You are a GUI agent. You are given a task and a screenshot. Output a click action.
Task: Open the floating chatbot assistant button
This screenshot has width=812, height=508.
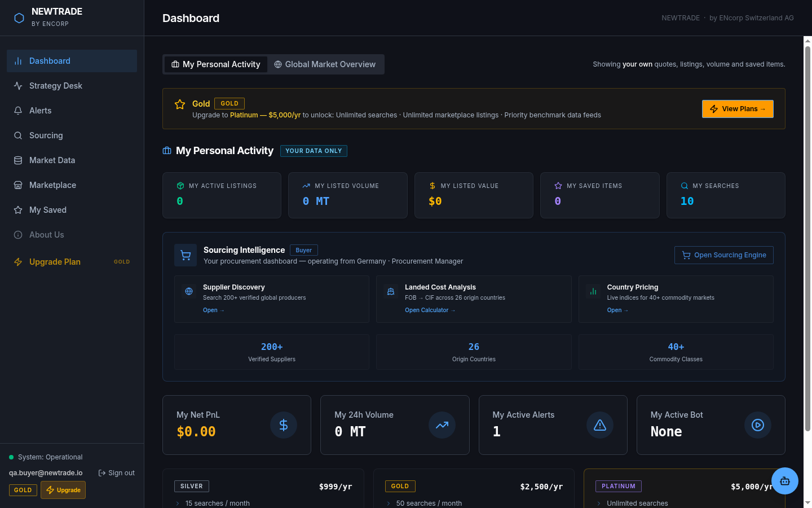[x=785, y=481]
